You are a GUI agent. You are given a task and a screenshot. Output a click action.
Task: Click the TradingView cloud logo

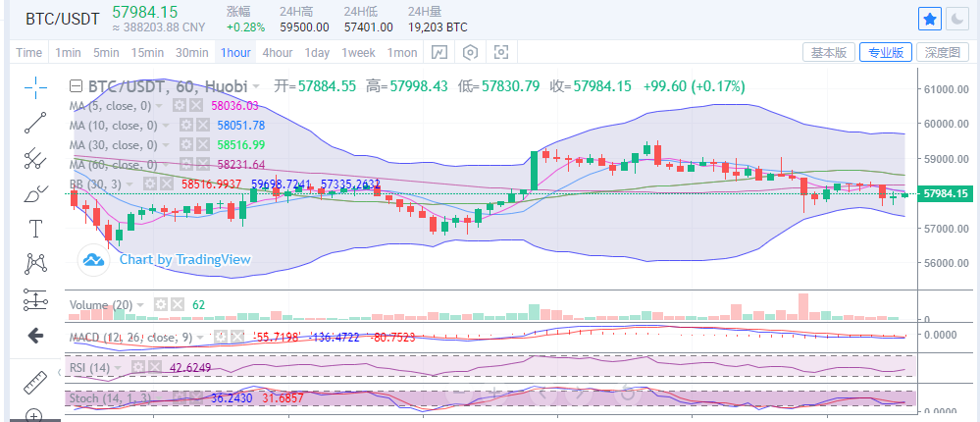coord(94,260)
